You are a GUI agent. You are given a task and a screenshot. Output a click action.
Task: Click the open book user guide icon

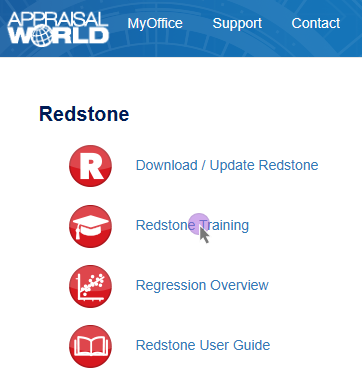coord(90,346)
